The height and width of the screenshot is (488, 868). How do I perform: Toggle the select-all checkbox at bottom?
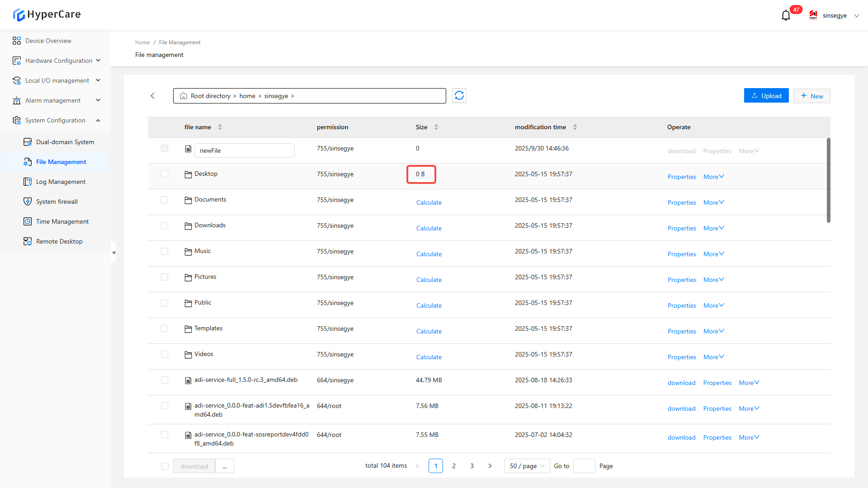[165, 466]
